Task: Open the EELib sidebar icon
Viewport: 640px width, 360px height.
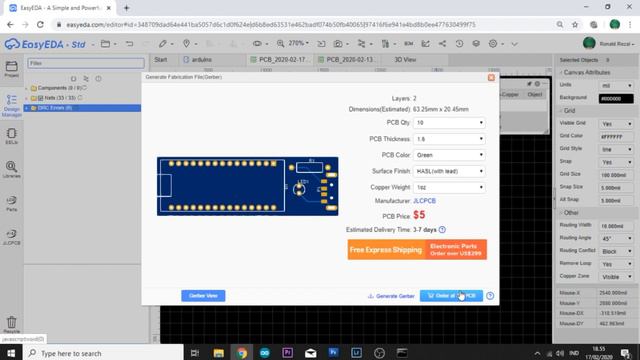Action: tap(11, 136)
